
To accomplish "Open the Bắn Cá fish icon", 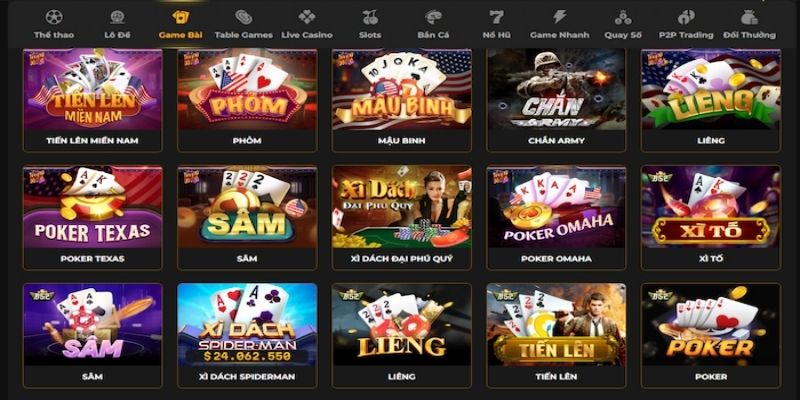I will 433,17.
